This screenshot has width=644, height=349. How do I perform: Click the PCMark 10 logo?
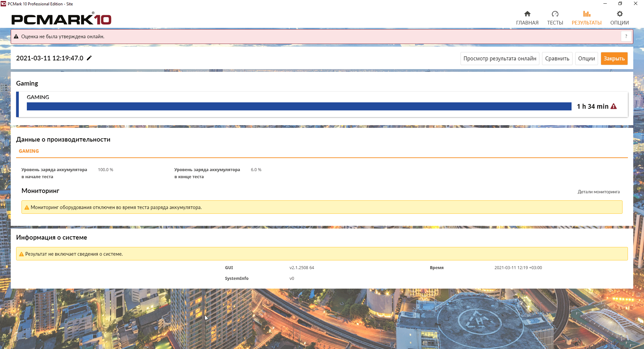click(x=61, y=19)
